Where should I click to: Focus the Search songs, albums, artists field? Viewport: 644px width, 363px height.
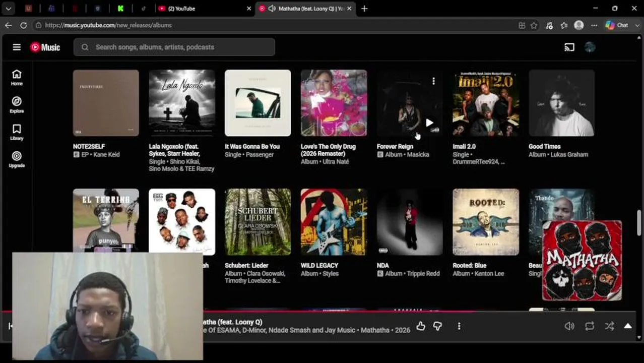[x=174, y=47]
